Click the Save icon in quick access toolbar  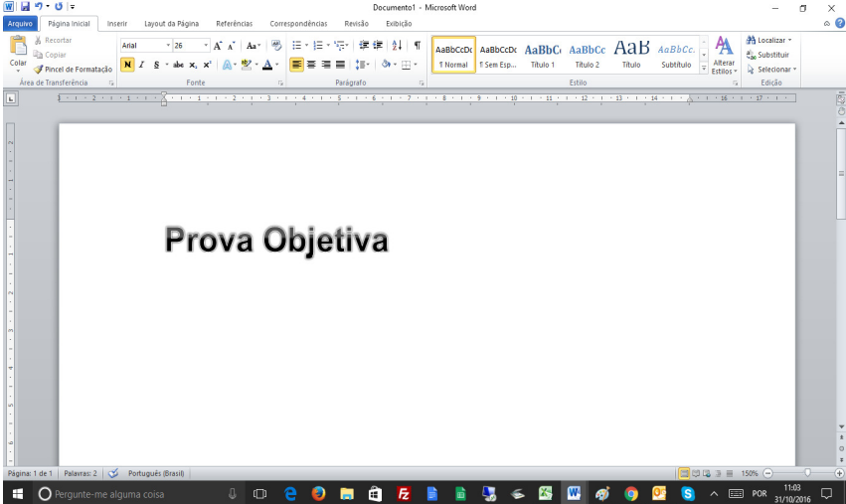(25, 7)
